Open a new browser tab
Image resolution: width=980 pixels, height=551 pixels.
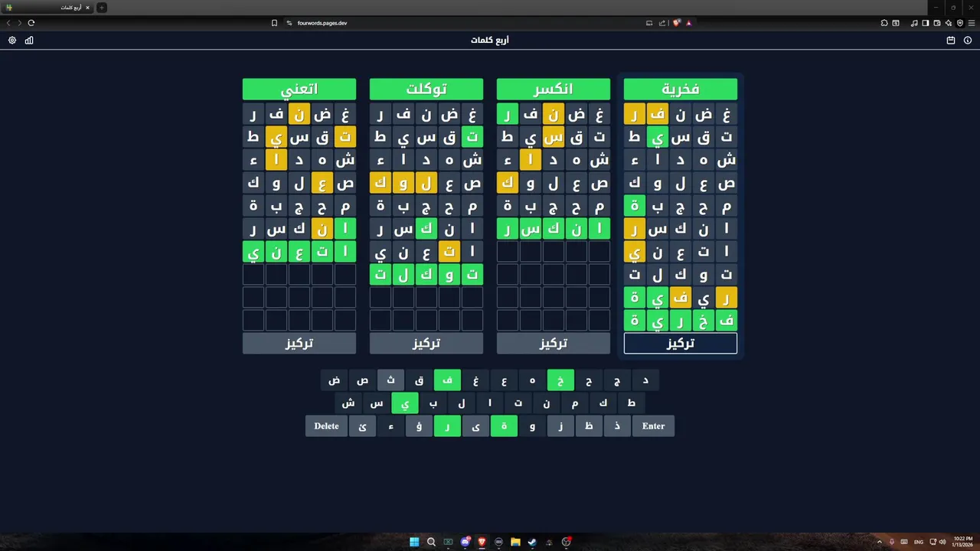click(102, 8)
